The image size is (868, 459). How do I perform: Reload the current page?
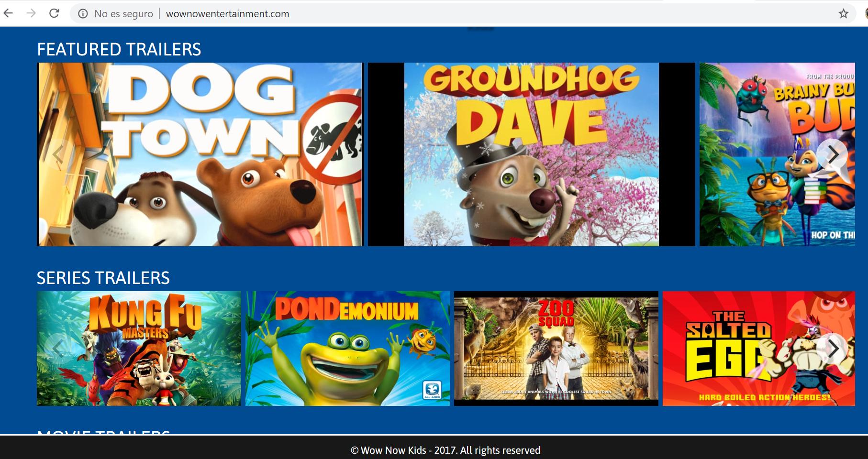pos(54,13)
